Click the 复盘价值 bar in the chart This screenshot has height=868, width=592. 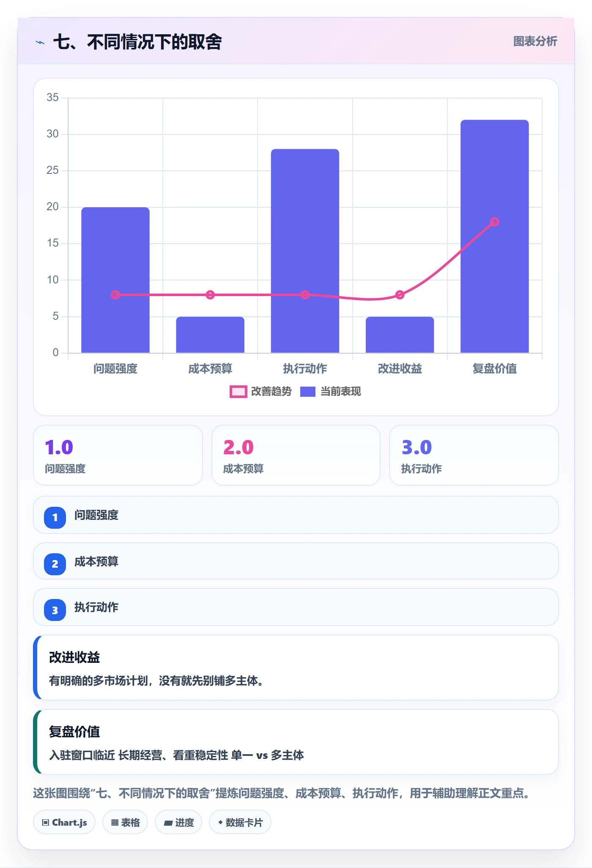coord(494,236)
